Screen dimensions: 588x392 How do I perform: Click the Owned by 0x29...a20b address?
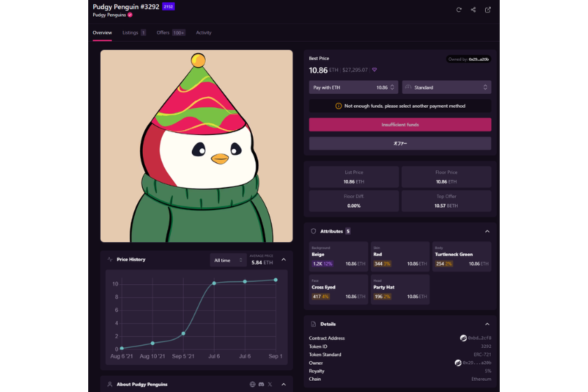click(479, 59)
